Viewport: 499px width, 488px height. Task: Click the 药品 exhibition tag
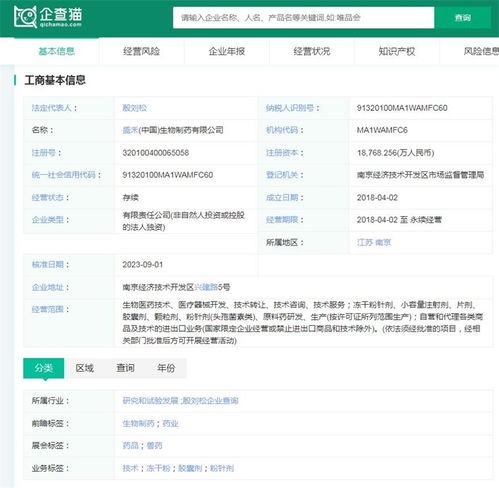pos(130,446)
